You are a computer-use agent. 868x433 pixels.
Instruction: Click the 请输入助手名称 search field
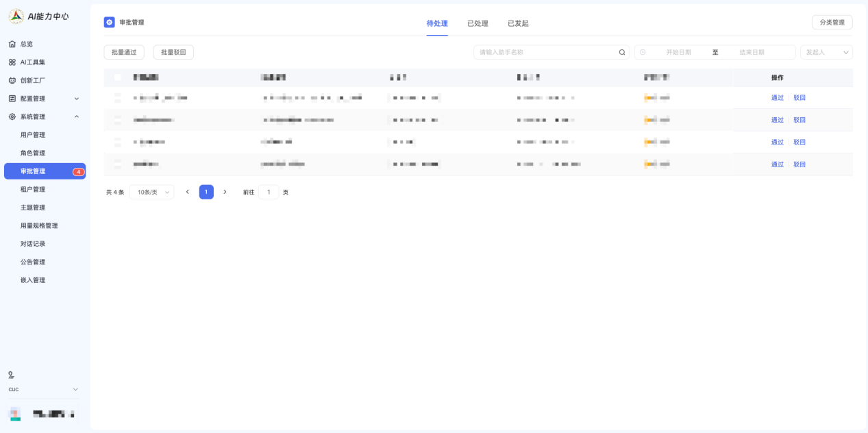point(545,52)
